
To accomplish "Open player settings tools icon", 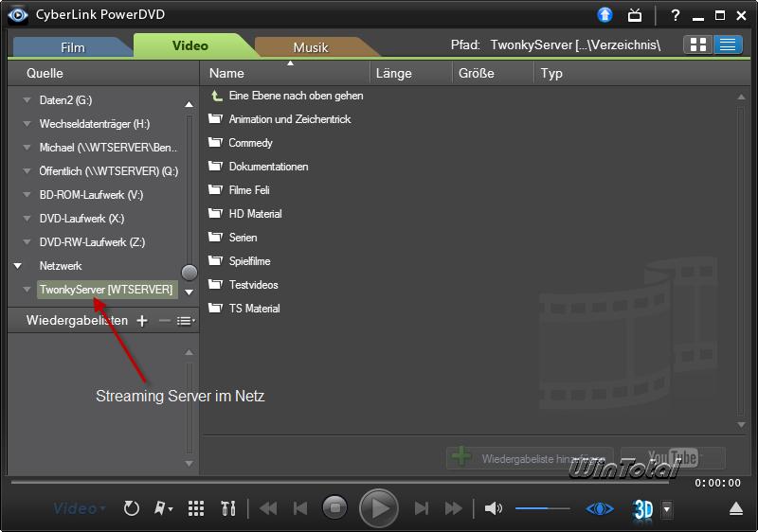I will click(228, 508).
